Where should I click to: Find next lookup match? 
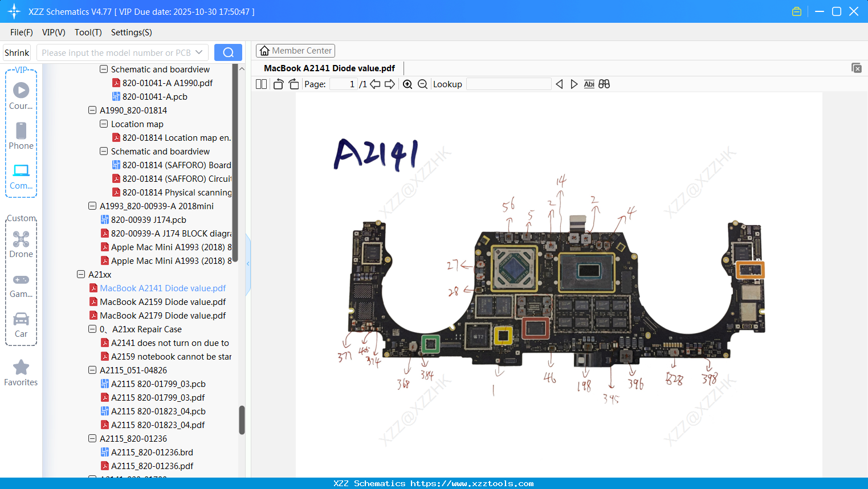tap(574, 84)
